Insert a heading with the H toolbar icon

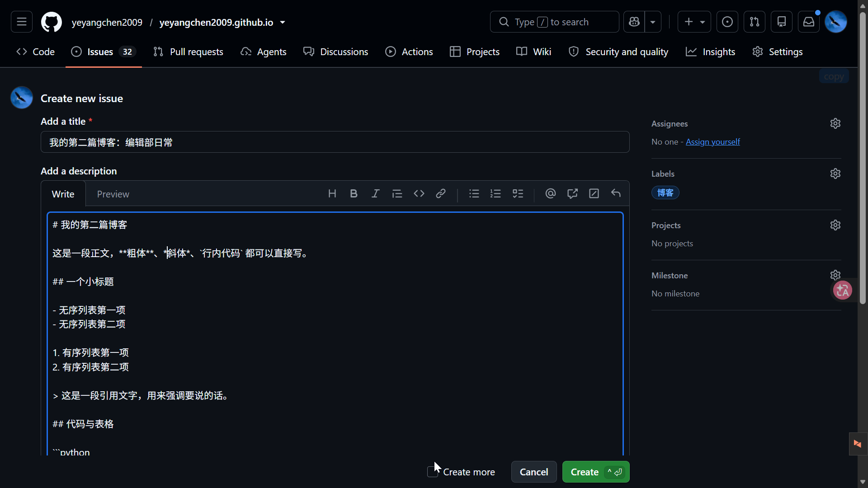(332, 194)
